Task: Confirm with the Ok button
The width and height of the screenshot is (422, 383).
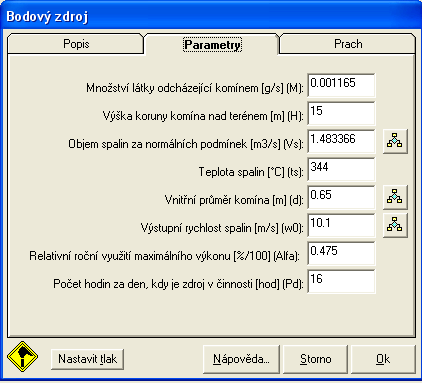Action: (x=383, y=359)
